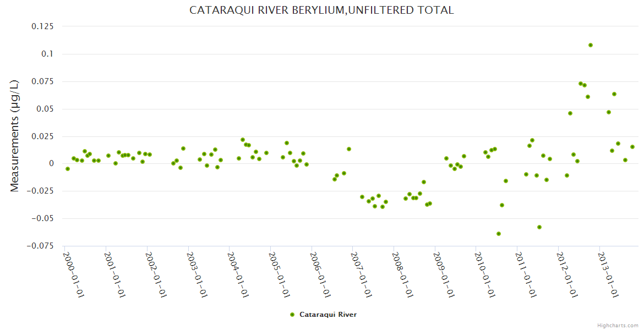Select the last data point in 2013
Screen dimensions: 644x330
coord(632,147)
